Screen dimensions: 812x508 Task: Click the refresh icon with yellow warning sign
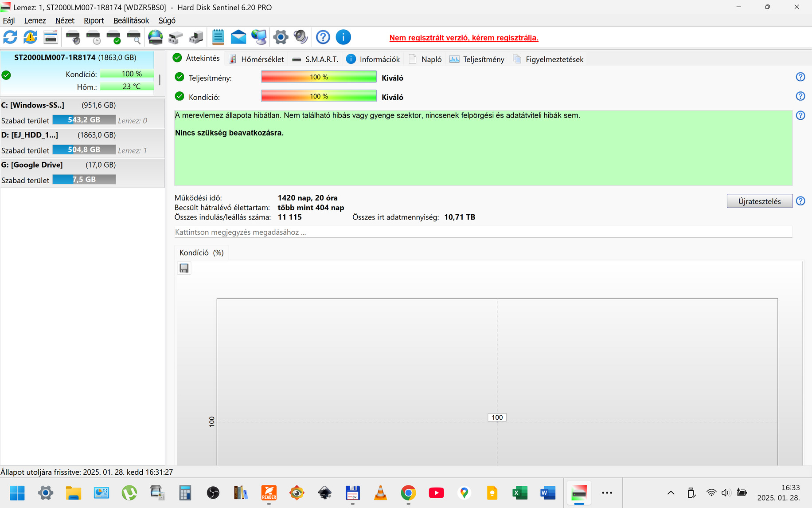tap(31, 37)
